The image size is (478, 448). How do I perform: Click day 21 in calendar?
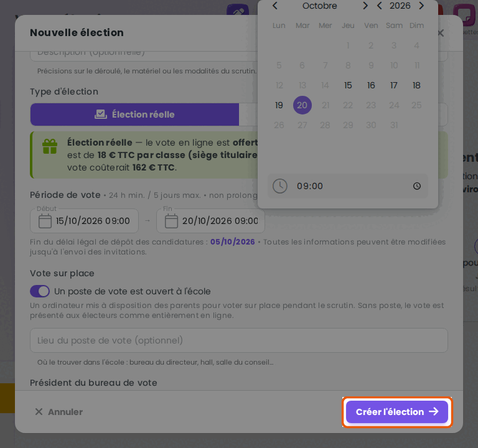point(326,105)
